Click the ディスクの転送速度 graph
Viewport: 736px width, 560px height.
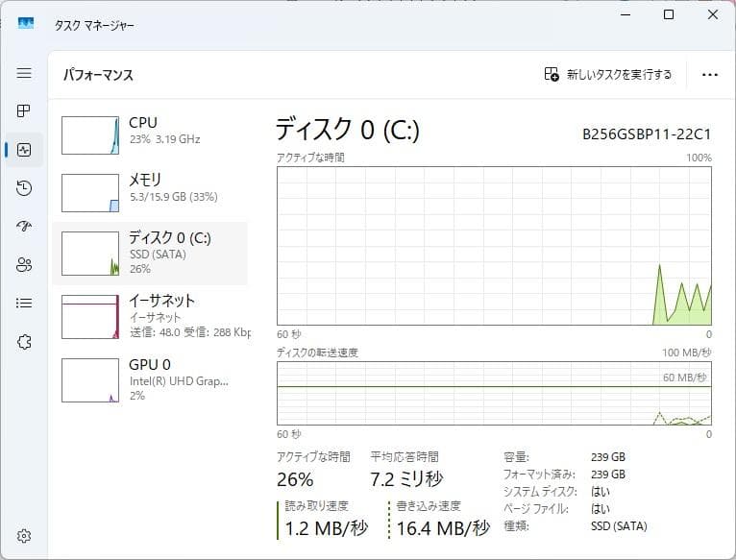pyautogui.click(x=494, y=394)
